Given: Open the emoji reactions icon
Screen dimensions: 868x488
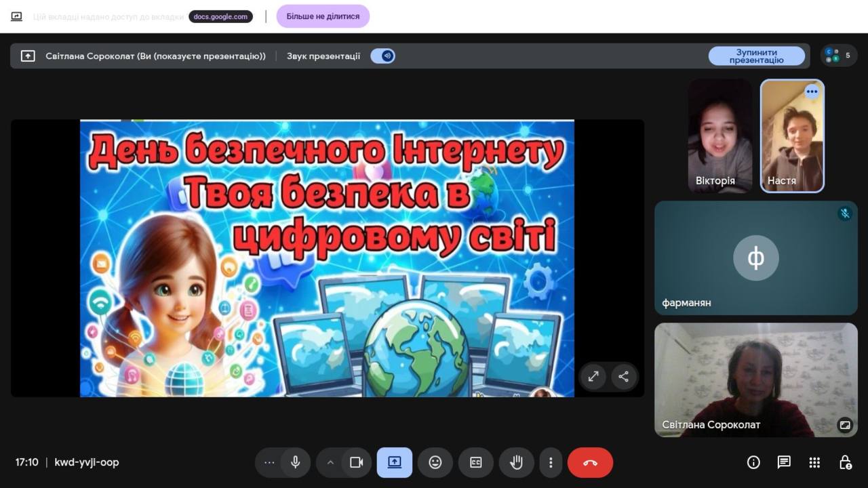Looking at the screenshot, I should click(x=435, y=462).
